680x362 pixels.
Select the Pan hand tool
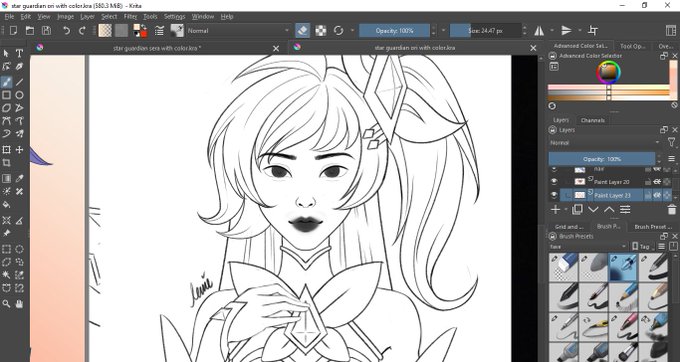pos(20,304)
